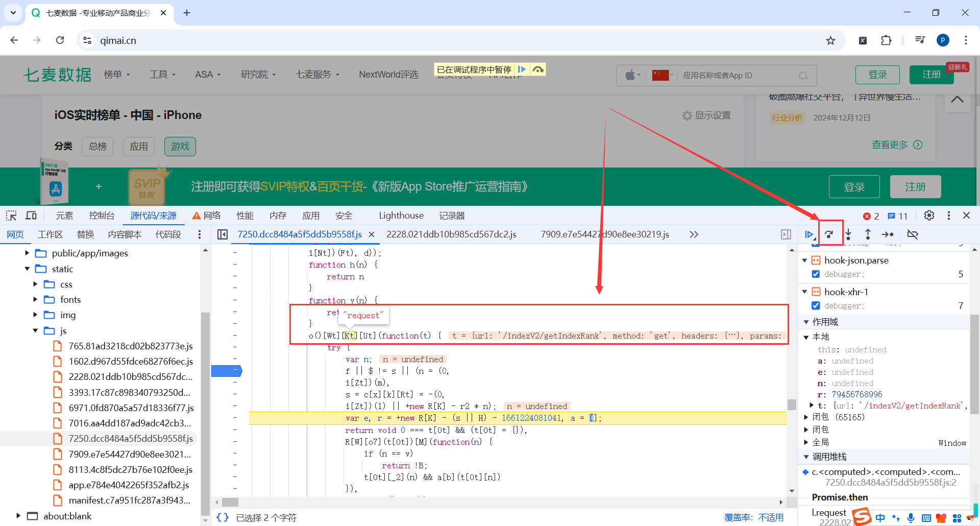Open the 榜单 navigation dropdown
The width and height of the screenshot is (980, 526).
[x=117, y=75]
